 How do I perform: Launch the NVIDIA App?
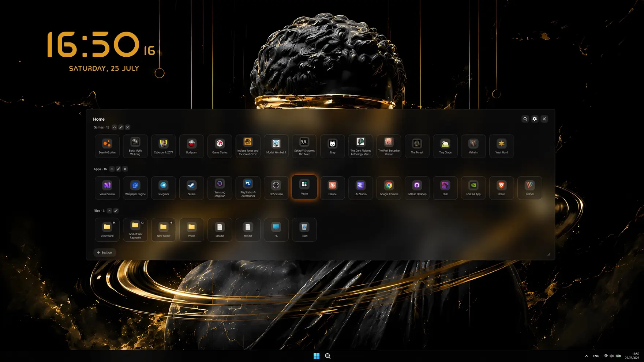pos(473,188)
